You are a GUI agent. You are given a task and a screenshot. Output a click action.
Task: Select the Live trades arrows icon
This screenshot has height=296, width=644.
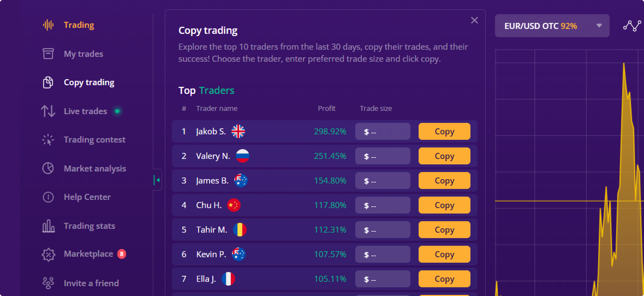click(x=48, y=111)
